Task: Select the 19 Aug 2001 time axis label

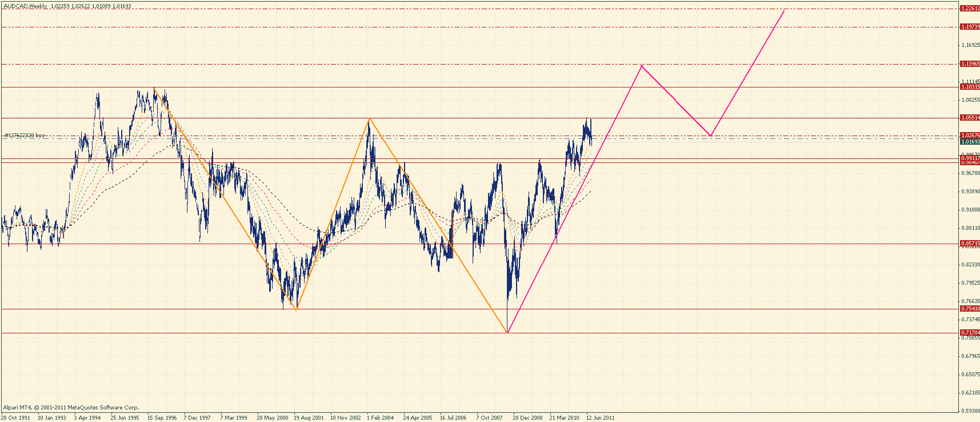Action: [309, 417]
